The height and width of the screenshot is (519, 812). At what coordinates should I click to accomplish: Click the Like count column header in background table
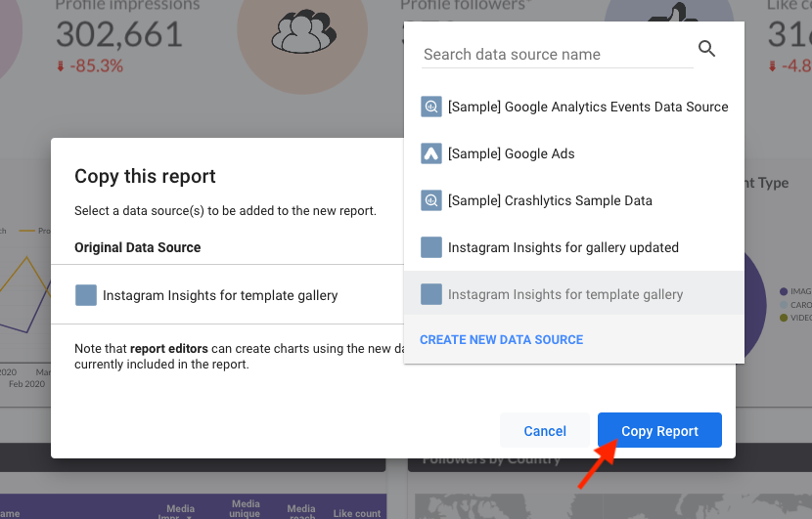point(357,513)
